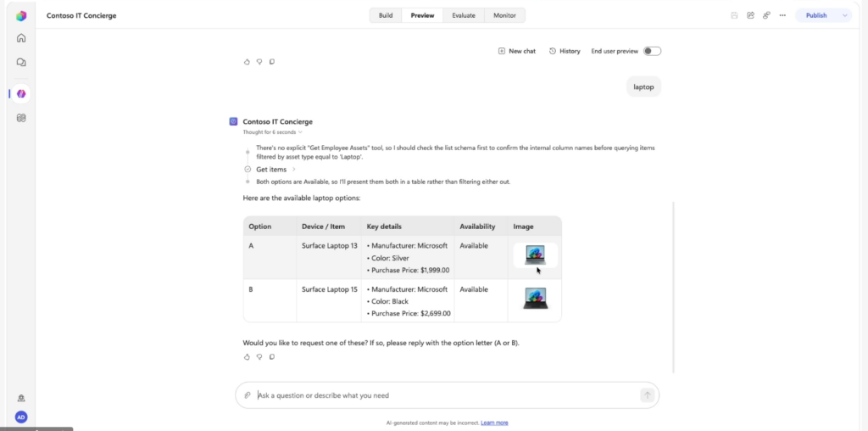This screenshot has width=868, height=431.
Task: Open the more options ellipsis menu
Action: pos(782,15)
